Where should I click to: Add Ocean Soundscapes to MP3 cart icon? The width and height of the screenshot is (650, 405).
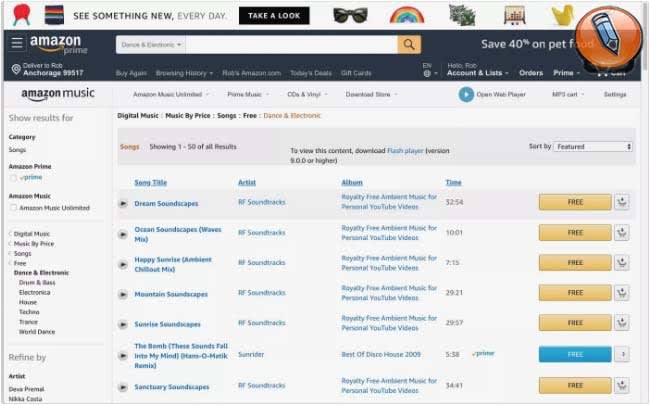[621, 233]
